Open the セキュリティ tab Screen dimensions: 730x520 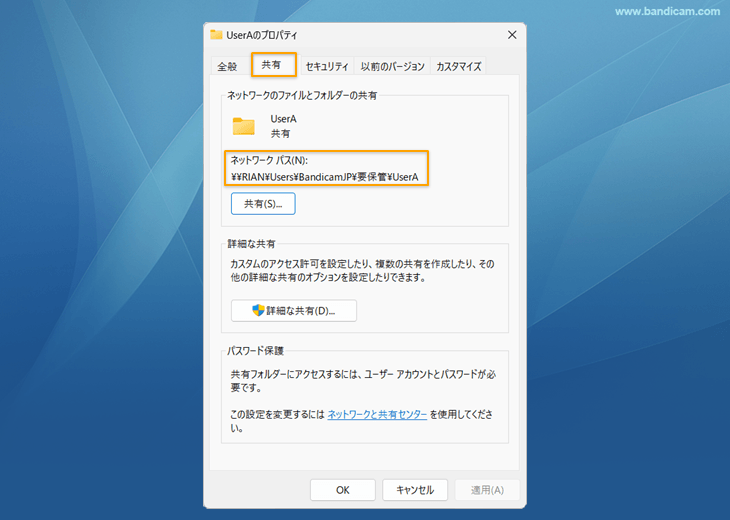tap(327, 67)
